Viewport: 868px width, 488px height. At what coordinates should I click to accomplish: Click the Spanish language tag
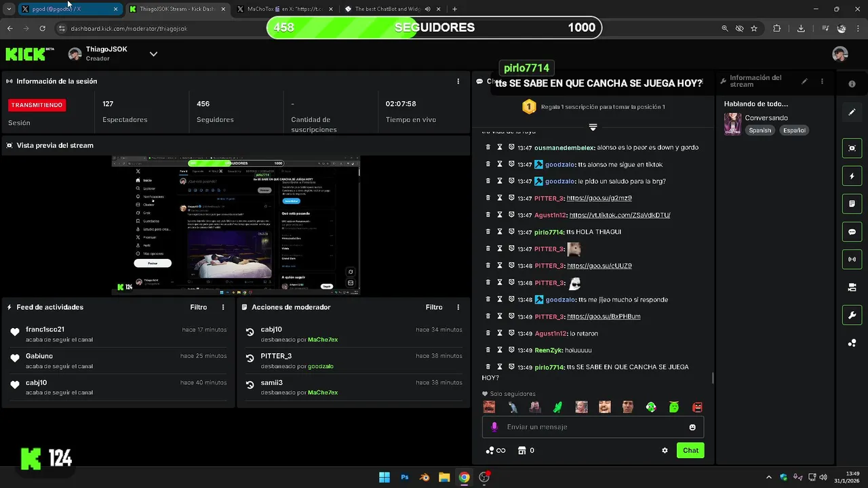pos(759,130)
